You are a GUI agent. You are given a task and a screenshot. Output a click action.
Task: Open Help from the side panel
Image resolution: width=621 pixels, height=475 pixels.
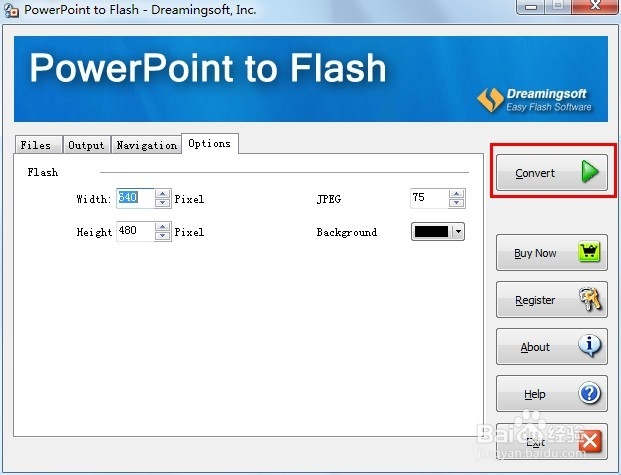(552, 394)
